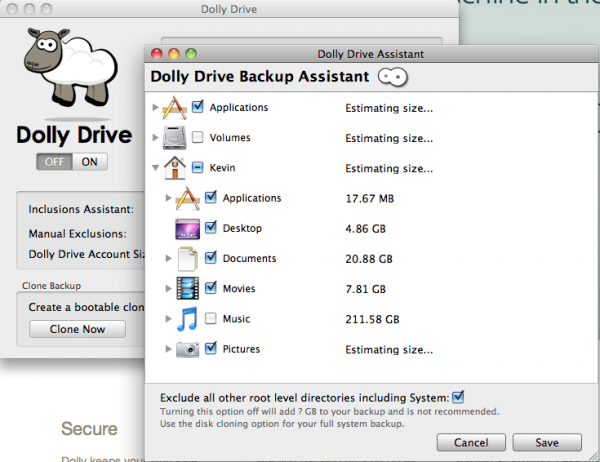Close the Dolly Drive Assistant window
The width and height of the screenshot is (600, 462).
pyautogui.click(x=157, y=54)
